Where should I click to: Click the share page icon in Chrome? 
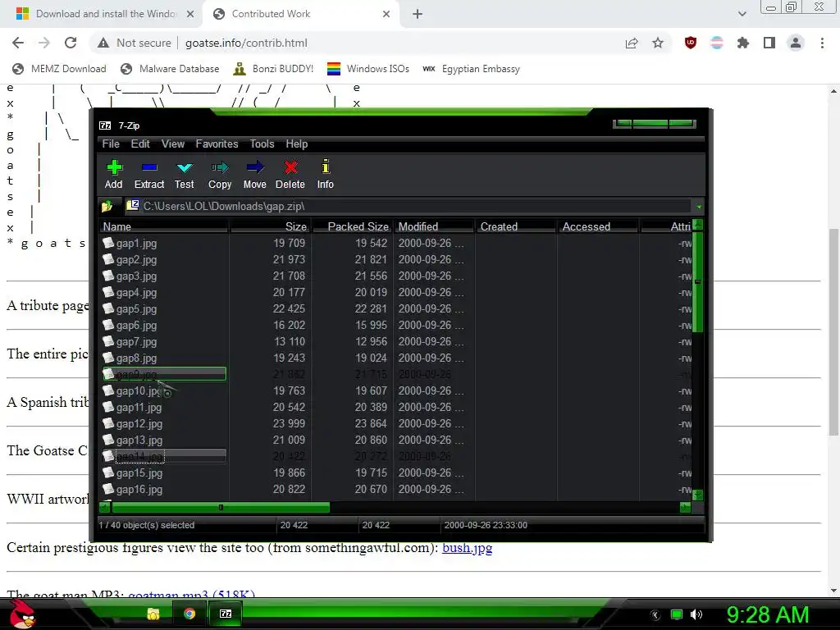(632, 43)
